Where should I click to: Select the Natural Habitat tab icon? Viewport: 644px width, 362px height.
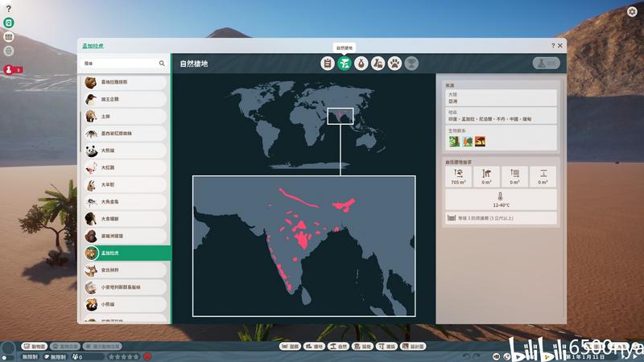pos(345,64)
